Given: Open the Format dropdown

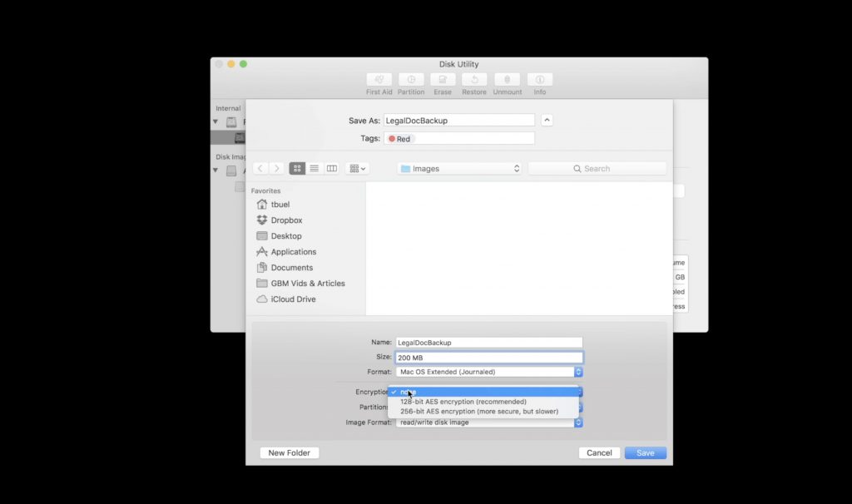Looking at the screenshot, I should [x=489, y=372].
